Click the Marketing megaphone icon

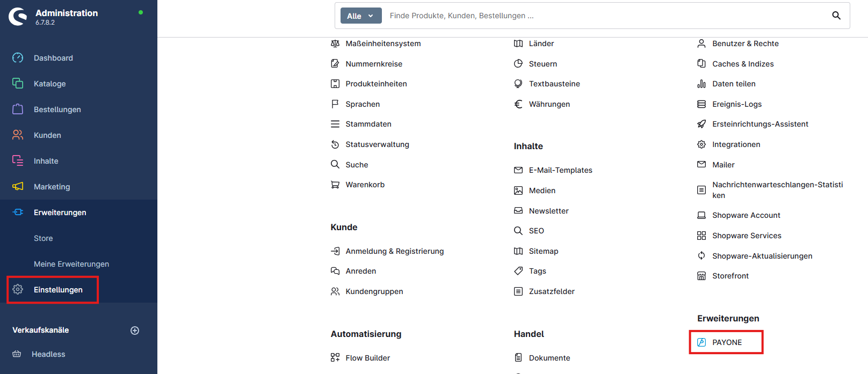click(x=18, y=187)
